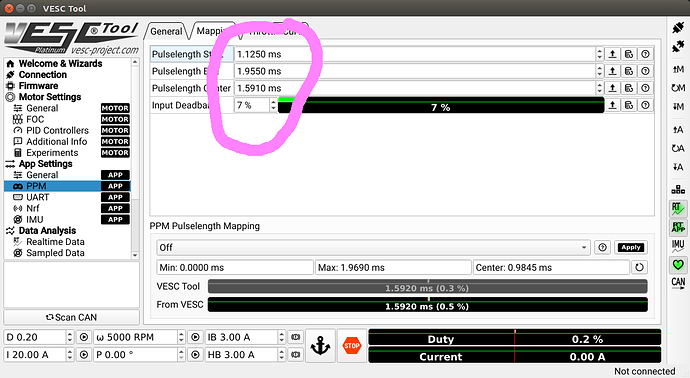Screen dimensions: 690x378
Task: Read default for Pulselength Start icon
Action: pos(629,54)
